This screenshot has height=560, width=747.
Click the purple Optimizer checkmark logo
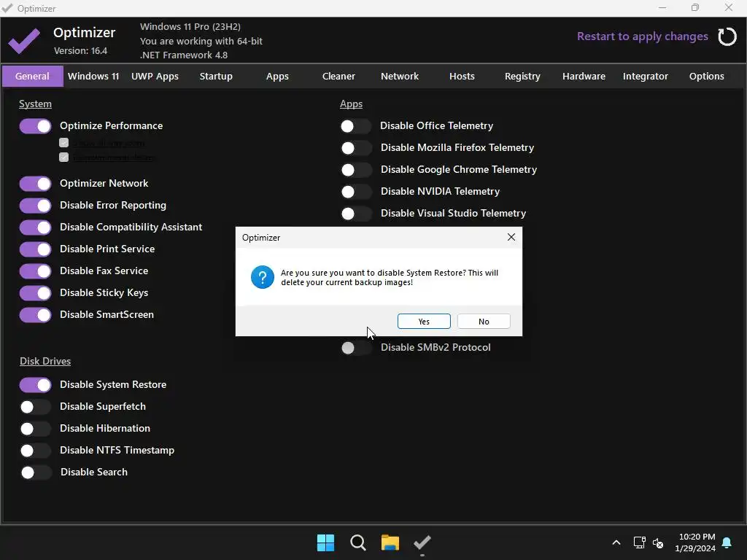click(x=24, y=41)
